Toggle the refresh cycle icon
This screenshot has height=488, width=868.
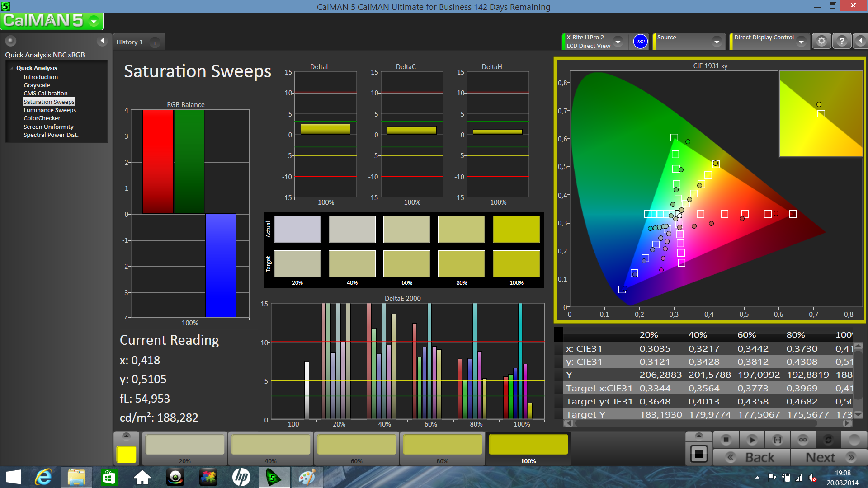(x=828, y=439)
